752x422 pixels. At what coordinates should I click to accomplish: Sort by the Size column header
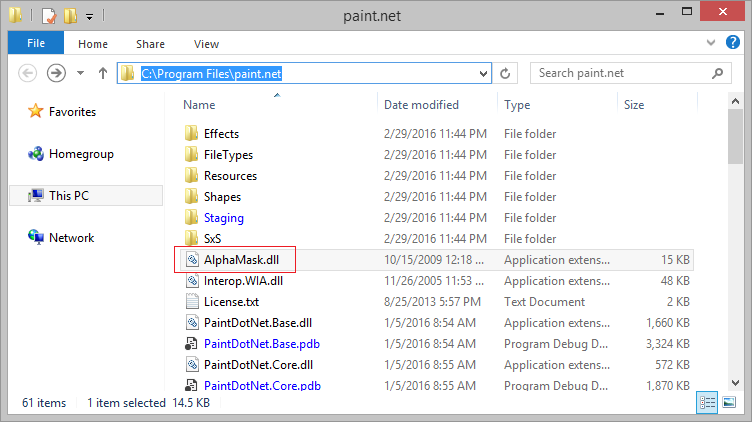pos(634,105)
